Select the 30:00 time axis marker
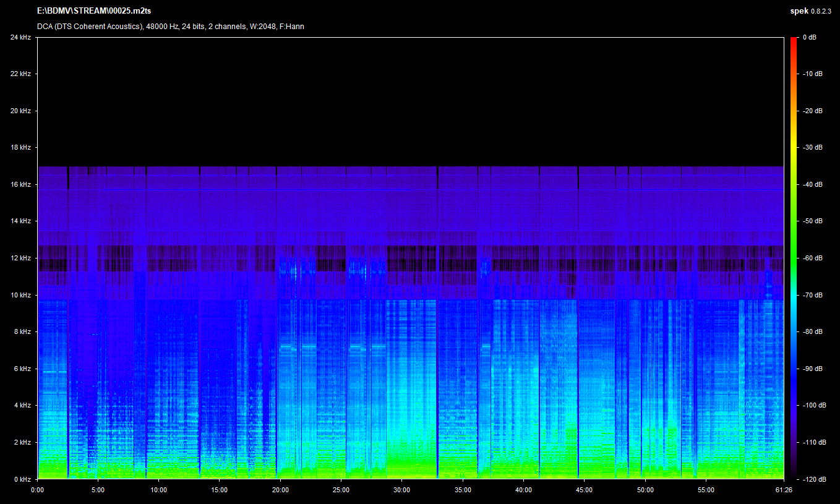 click(401, 490)
